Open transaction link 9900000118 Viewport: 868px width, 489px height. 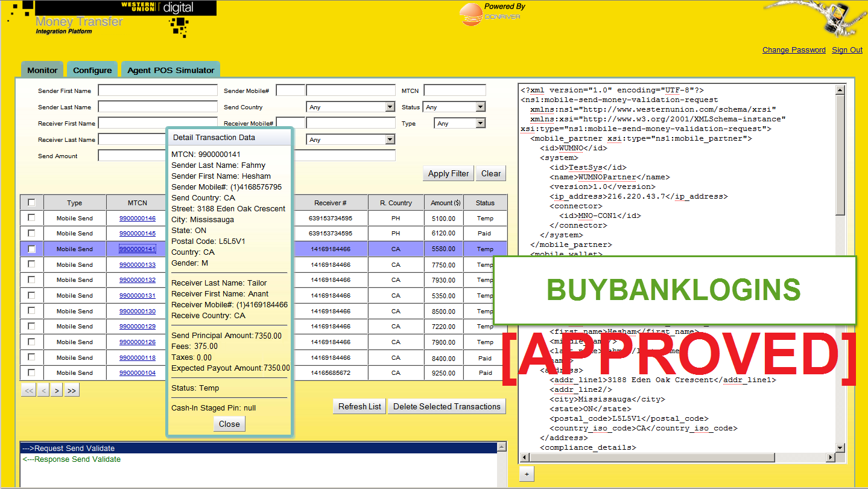[138, 357]
